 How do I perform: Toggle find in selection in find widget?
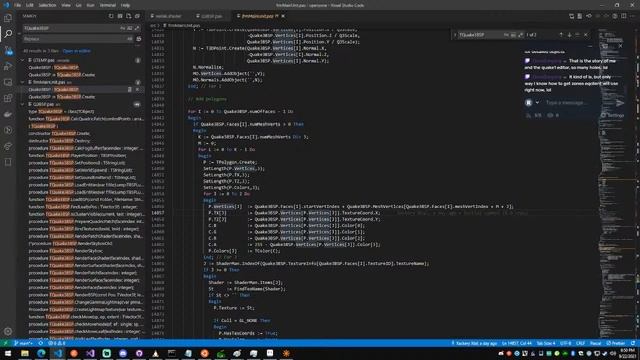577,35
